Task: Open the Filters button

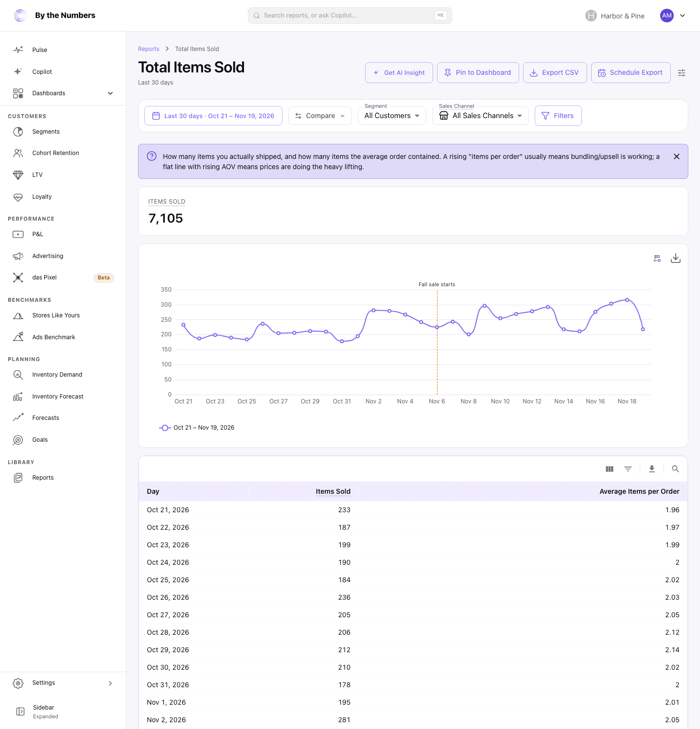Action: 558,116
